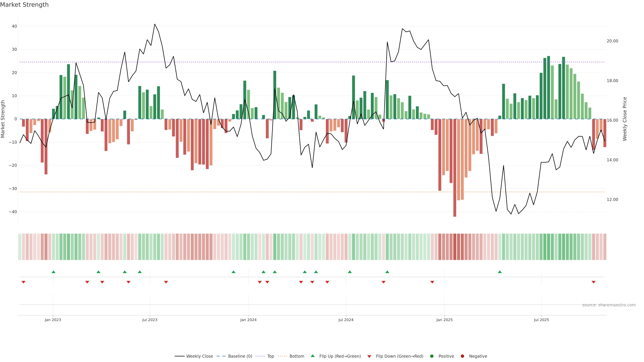
Task: Click the 20.00 price axis label
Action: (612, 41)
